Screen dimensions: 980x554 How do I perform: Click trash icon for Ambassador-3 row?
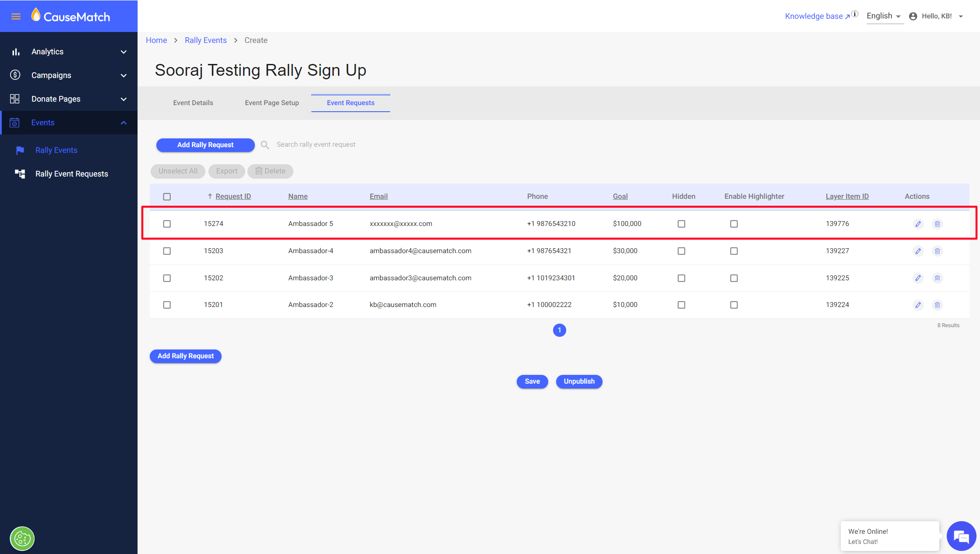937,278
